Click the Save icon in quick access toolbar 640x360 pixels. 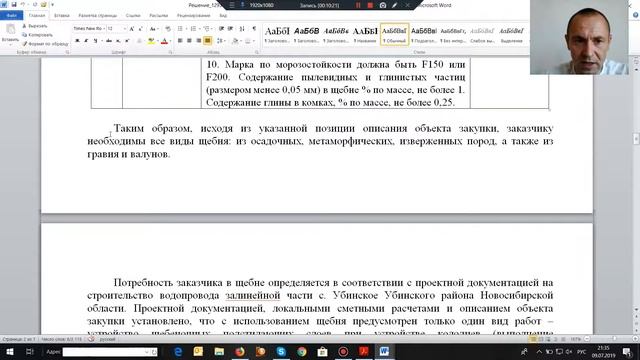[x=14, y=4]
